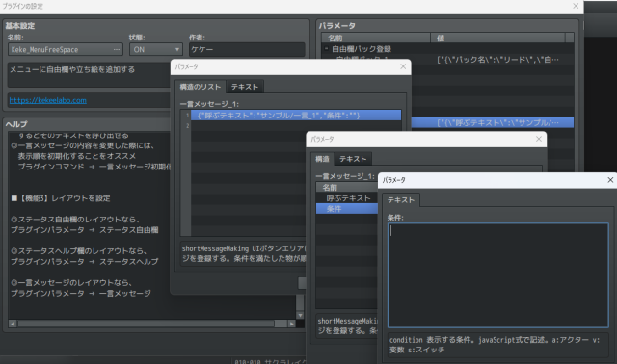Click the 【機能3】レイアウトを設定 help line

click(x=62, y=198)
